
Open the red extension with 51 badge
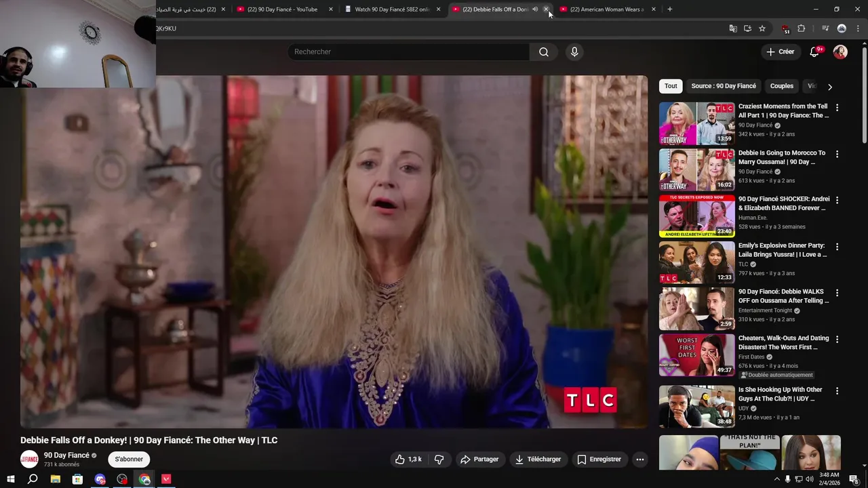[785, 28]
